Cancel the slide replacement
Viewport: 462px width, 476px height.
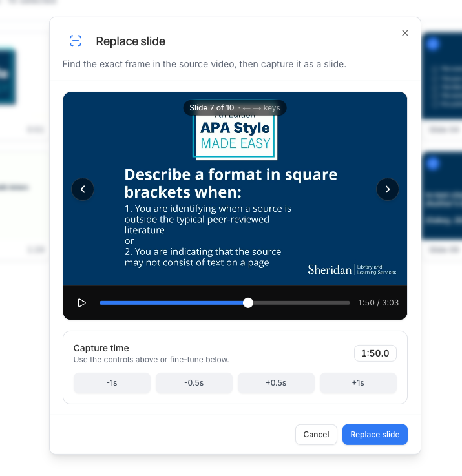point(316,435)
